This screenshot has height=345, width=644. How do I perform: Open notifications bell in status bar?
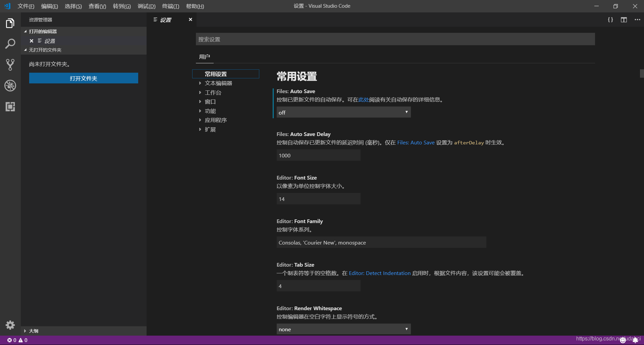635,340
